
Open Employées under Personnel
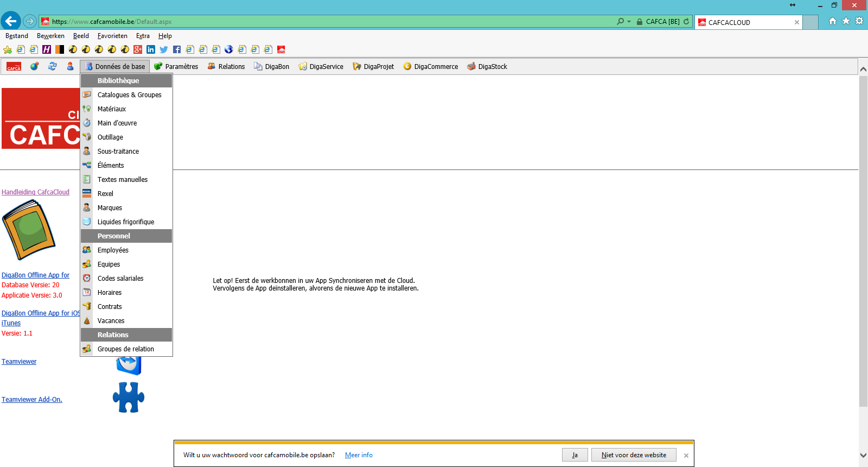126,250
